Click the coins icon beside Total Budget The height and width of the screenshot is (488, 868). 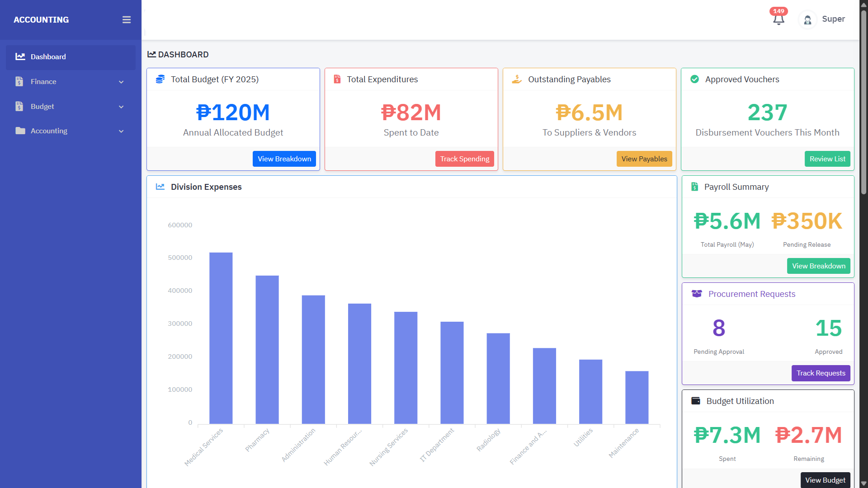(x=160, y=80)
